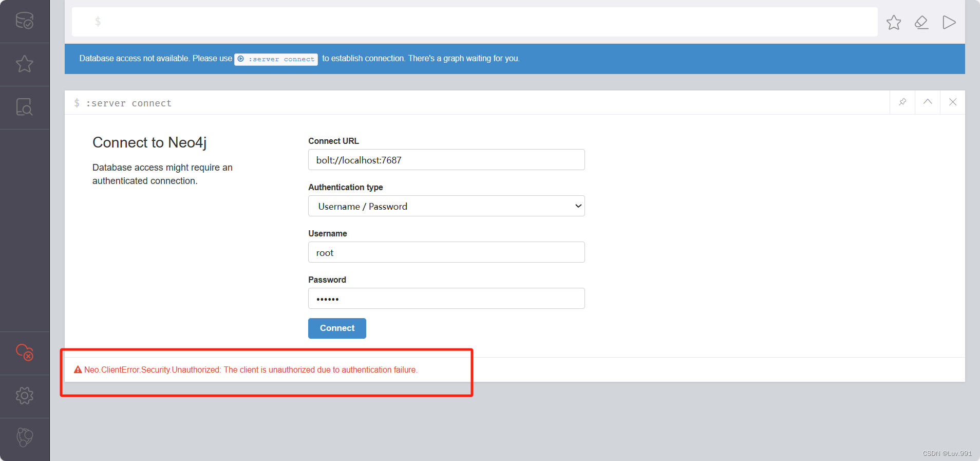
Task: Select the 'Connect to Neo4j' heading
Action: tap(149, 142)
